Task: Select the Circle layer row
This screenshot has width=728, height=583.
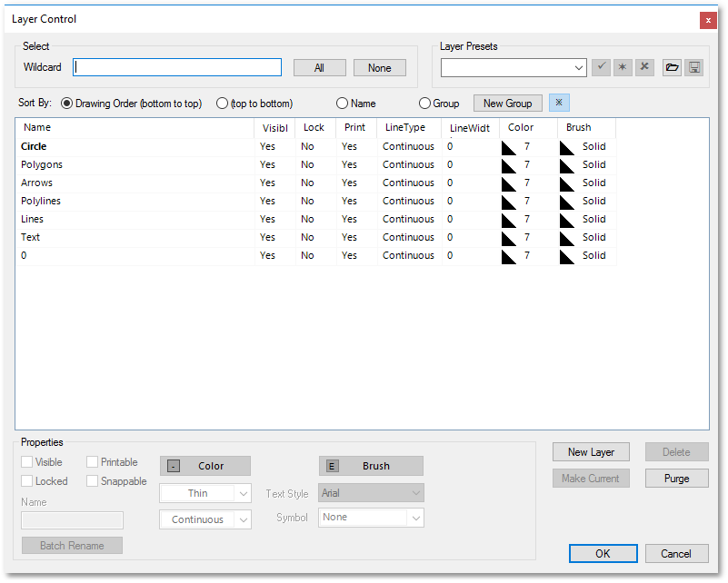Action: (316, 146)
